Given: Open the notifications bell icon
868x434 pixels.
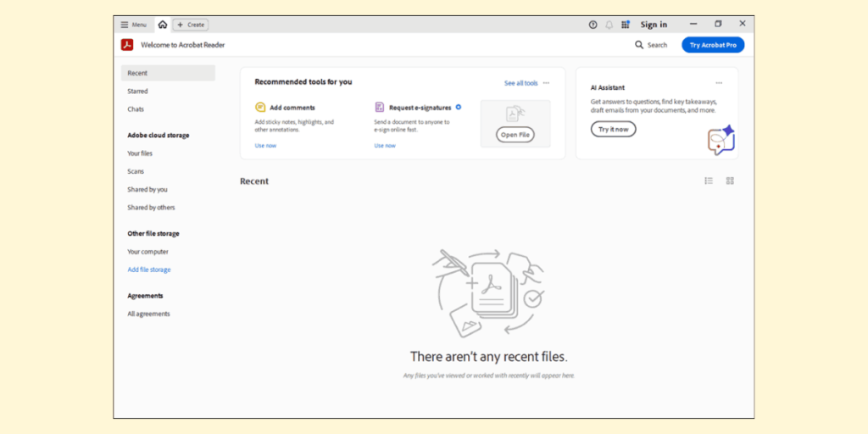Looking at the screenshot, I should [x=609, y=25].
